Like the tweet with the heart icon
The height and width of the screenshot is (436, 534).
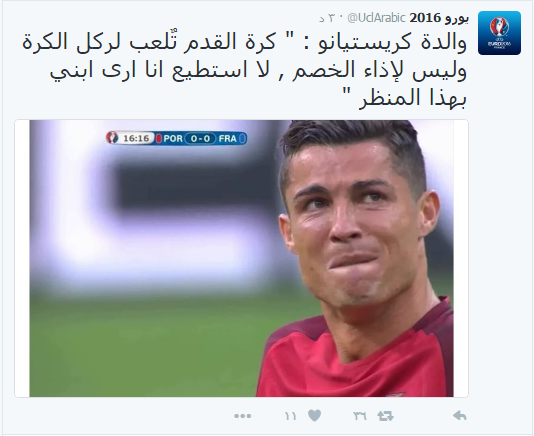[x=314, y=416]
